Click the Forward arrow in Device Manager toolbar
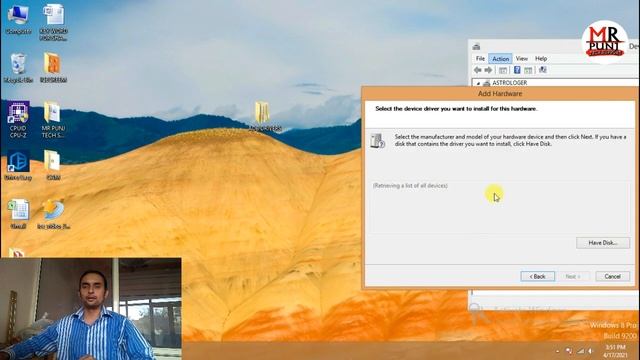The height and width of the screenshot is (360, 640). coord(488,70)
